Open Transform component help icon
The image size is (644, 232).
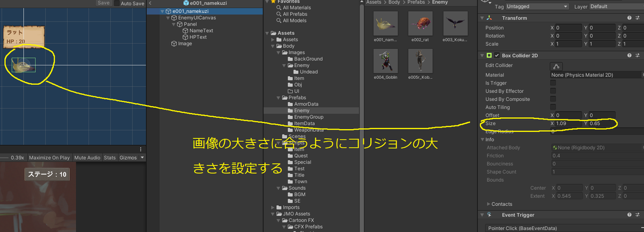coord(628,18)
